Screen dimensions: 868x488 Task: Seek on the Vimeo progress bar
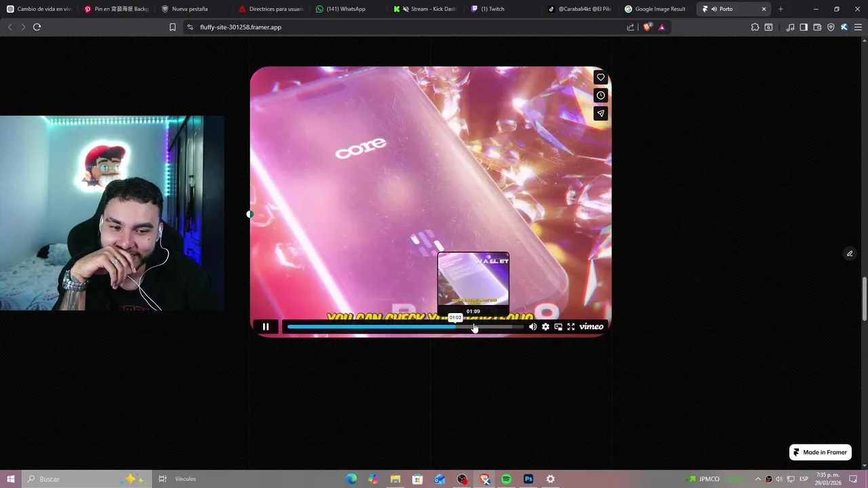click(x=405, y=327)
